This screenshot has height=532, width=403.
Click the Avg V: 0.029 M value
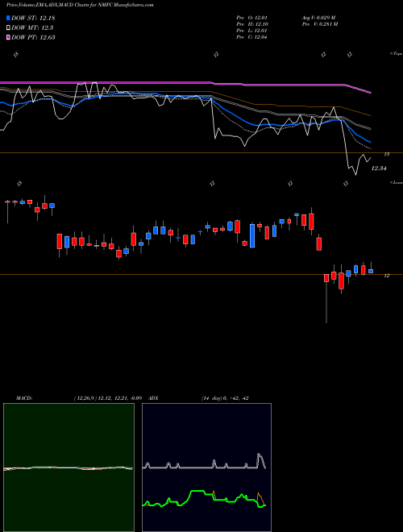(x=318, y=18)
